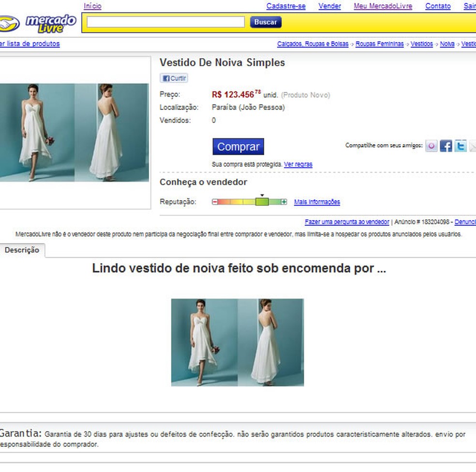This screenshot has width=476, height=472.
Task: Click the MercadoLivre handshake logo
Action: click(9, 24)
